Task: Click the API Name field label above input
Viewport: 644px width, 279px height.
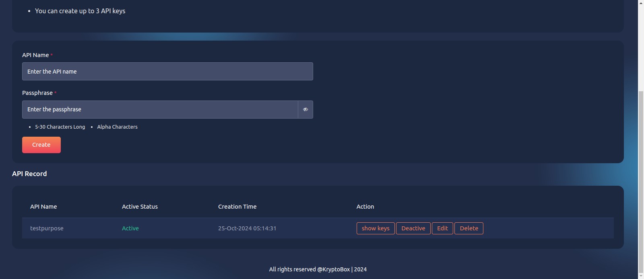Action: (x=35, y=55)
